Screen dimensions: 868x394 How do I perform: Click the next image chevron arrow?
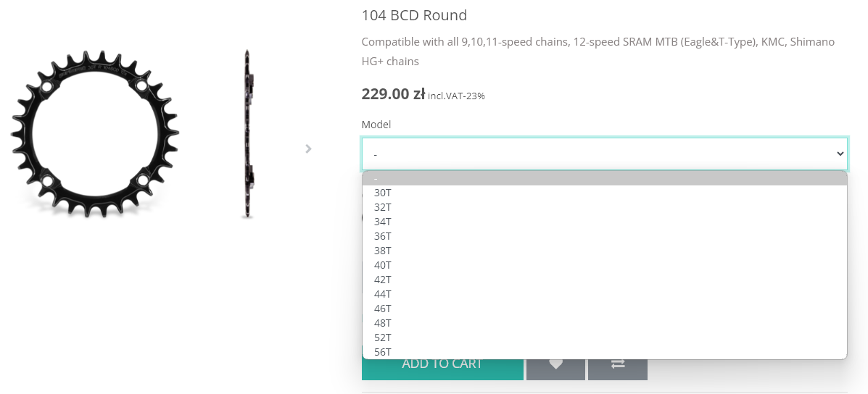point(308,148)
